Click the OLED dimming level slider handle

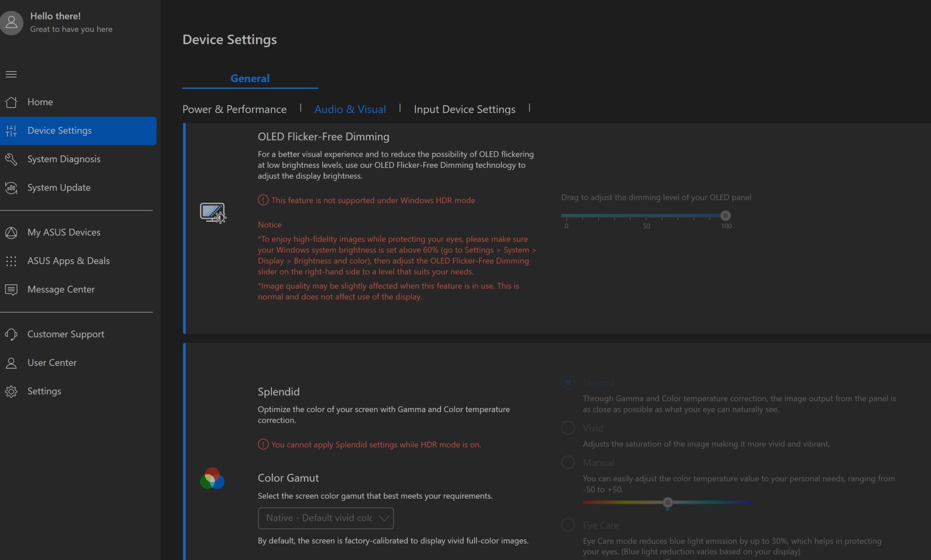tap(725, 216)
